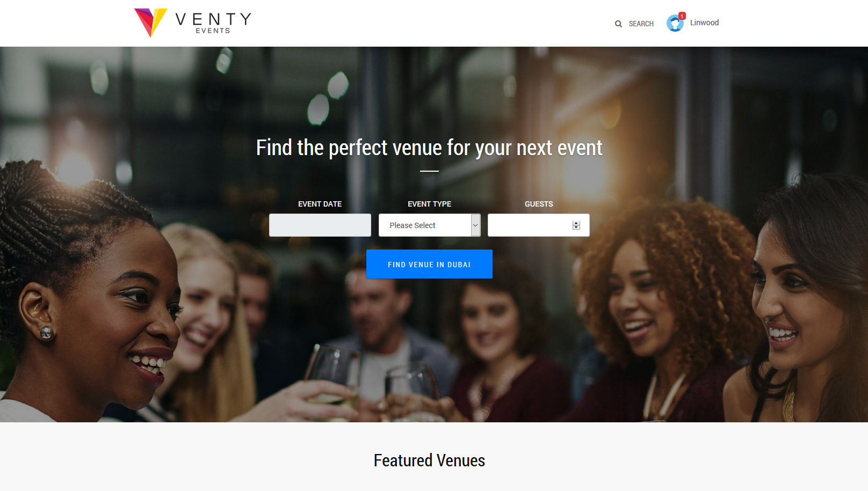This screenshot has height=491, width=868.
Task: Click the magnifying glass search icon
Action: (618, 24)
